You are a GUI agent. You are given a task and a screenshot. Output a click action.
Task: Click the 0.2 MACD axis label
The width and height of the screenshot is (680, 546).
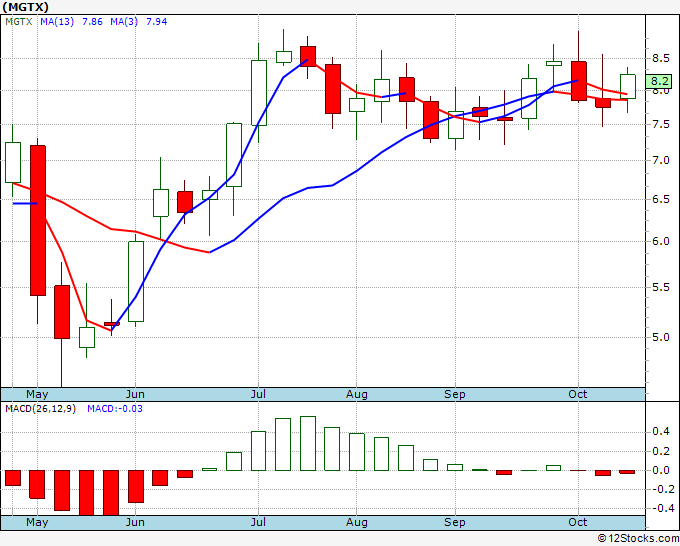tap(660, 451)
